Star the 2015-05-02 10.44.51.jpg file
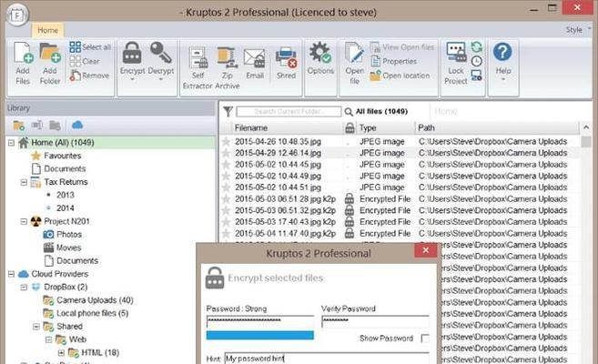Screen dimensions: 598x364 pyautogui.click(x=226, y=187)
